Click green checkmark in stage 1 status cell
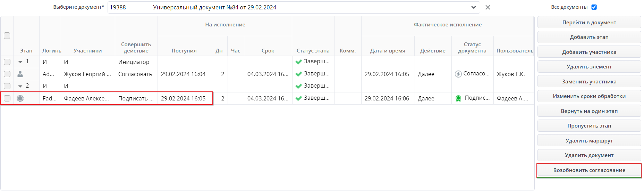This screenshot has width=644, height=196. click(x=298, y=62)
